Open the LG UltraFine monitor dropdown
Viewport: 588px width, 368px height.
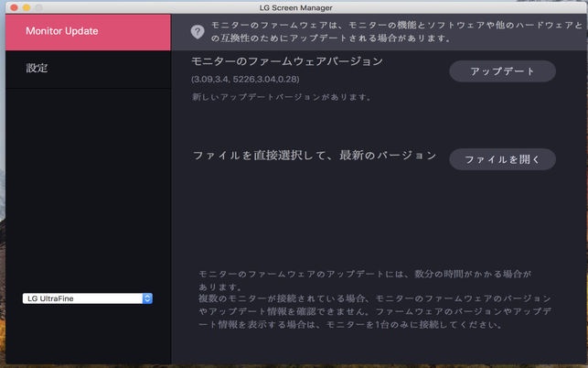pyautogui.click(x=88, y=298)
